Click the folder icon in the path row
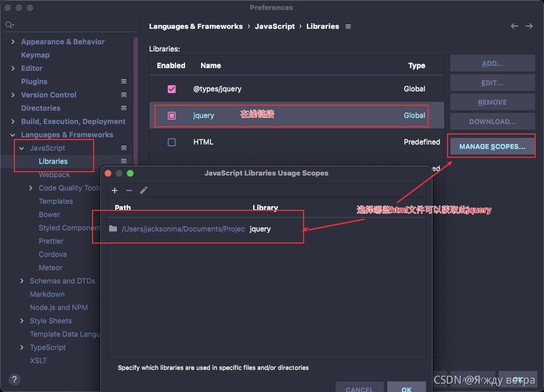544x392 pixels. pos(113,229)
